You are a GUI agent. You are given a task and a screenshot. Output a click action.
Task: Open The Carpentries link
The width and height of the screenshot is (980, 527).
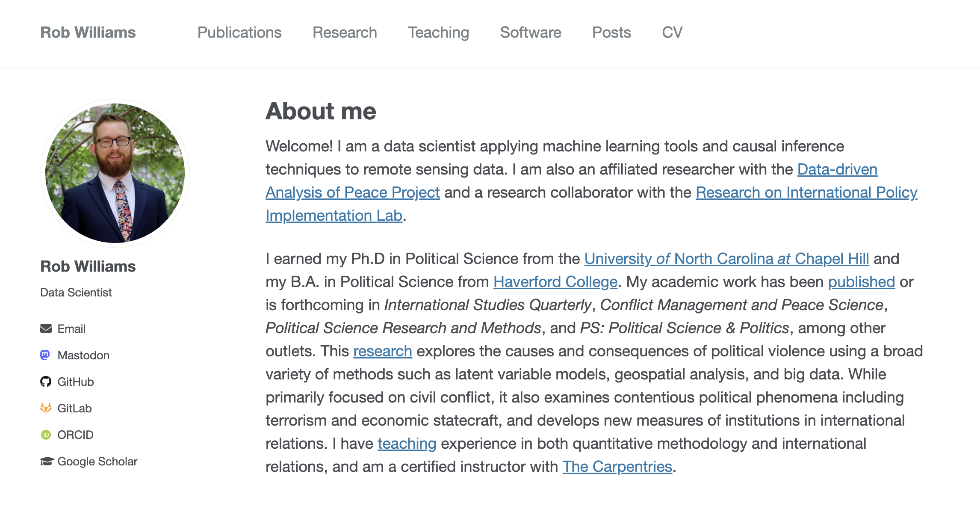pos(617,467)
